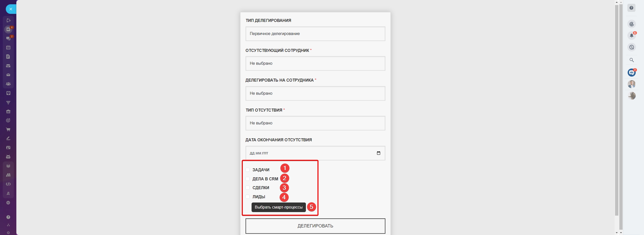Open the letter Д icon in sidebar

point(8,193)
